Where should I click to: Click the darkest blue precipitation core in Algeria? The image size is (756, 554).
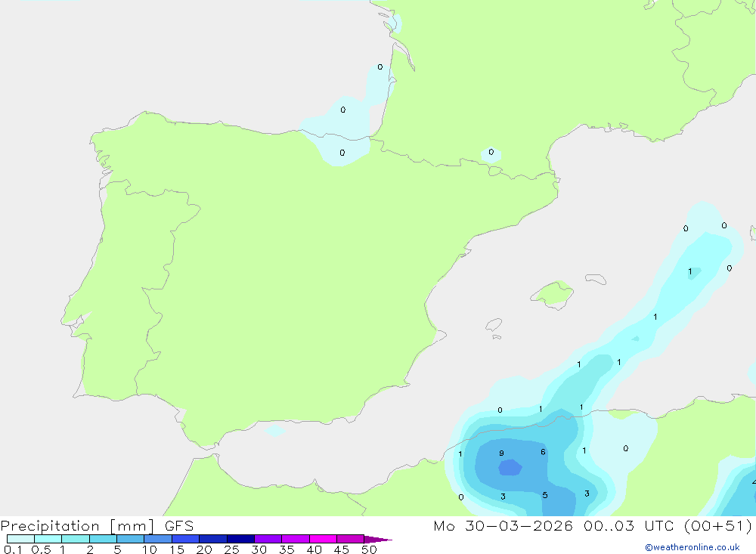510,467
